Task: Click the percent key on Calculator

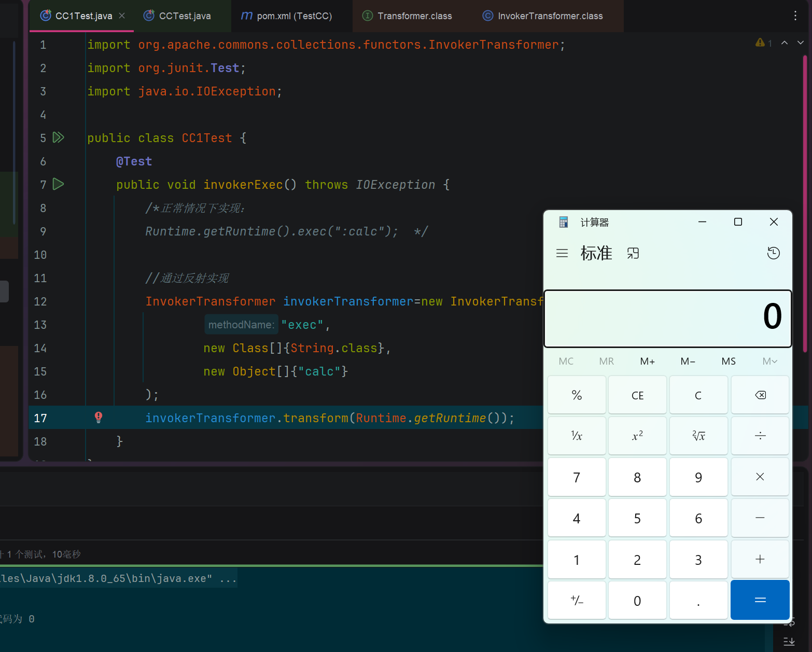Action: 577,395
